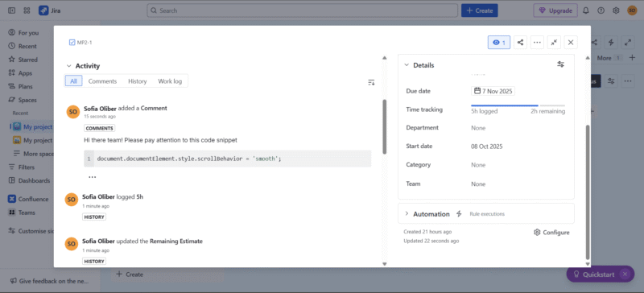This screenshot has width=644, height=293.
Task: Select the All activity tab
Action: 73,81
